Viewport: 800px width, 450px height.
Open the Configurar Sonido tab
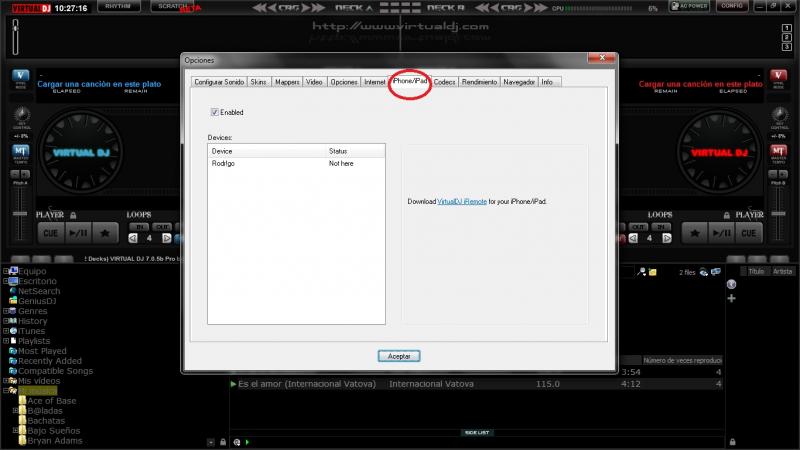219,82
